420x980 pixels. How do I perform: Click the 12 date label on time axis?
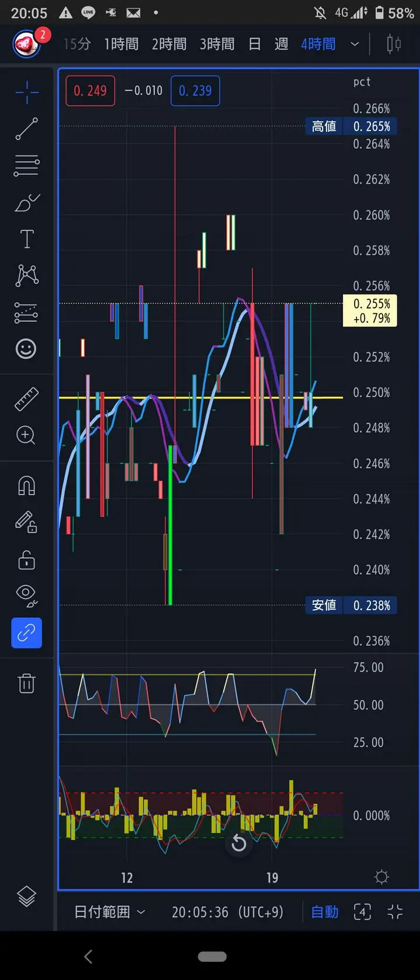(x=127, y=878)
